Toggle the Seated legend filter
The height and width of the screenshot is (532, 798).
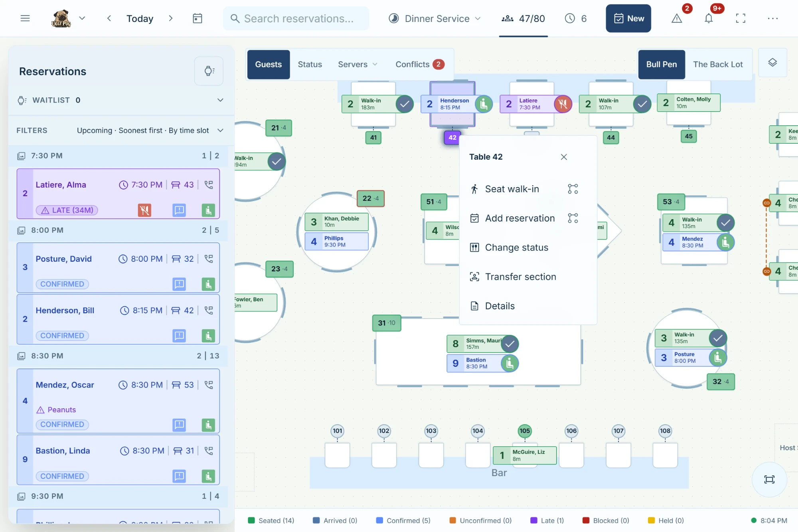271,520
